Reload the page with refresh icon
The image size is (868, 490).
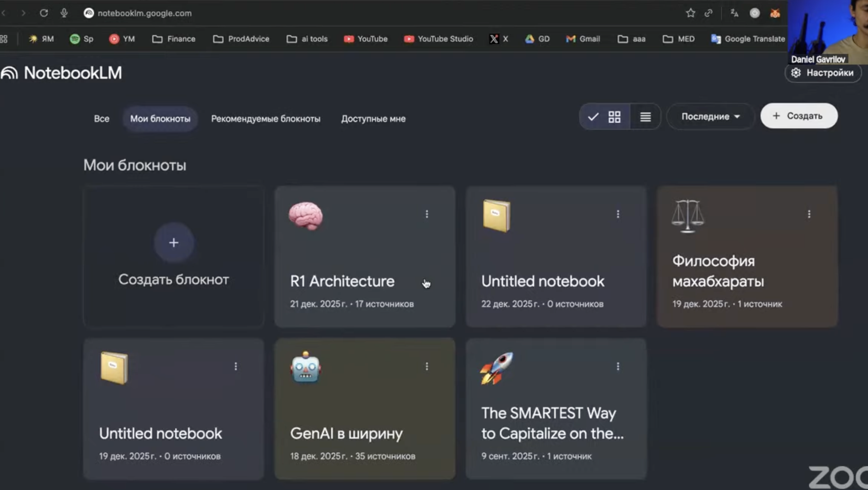[44, 13]
